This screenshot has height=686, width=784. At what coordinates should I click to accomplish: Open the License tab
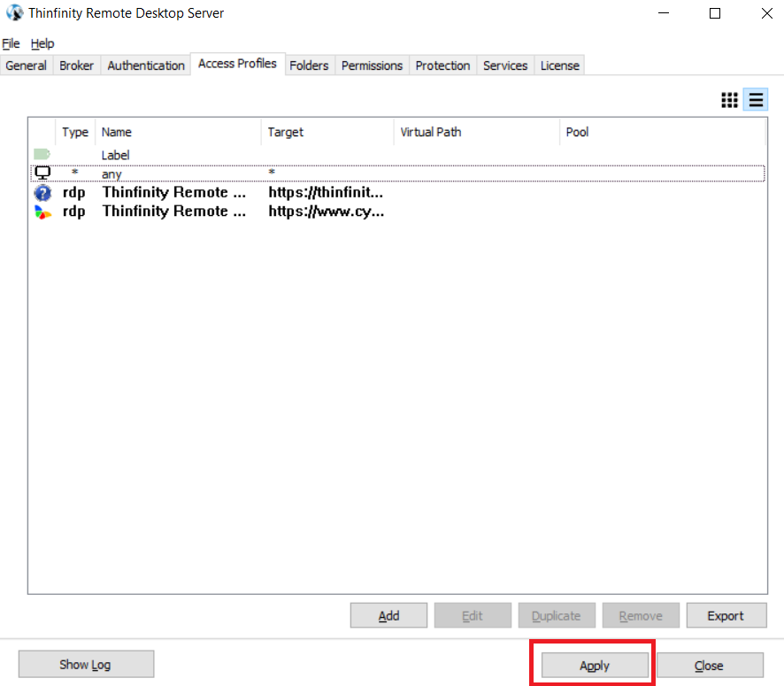click(559, 65)
